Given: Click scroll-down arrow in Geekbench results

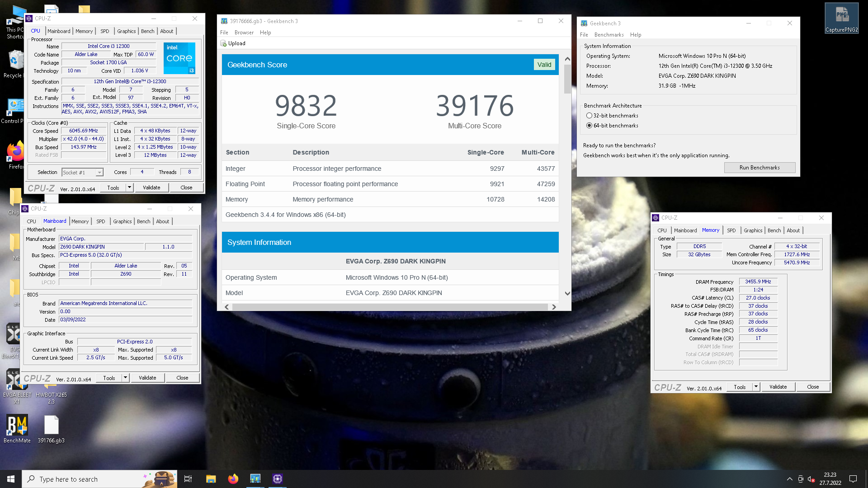Looking at the screenshot, I should click(567, 293).
